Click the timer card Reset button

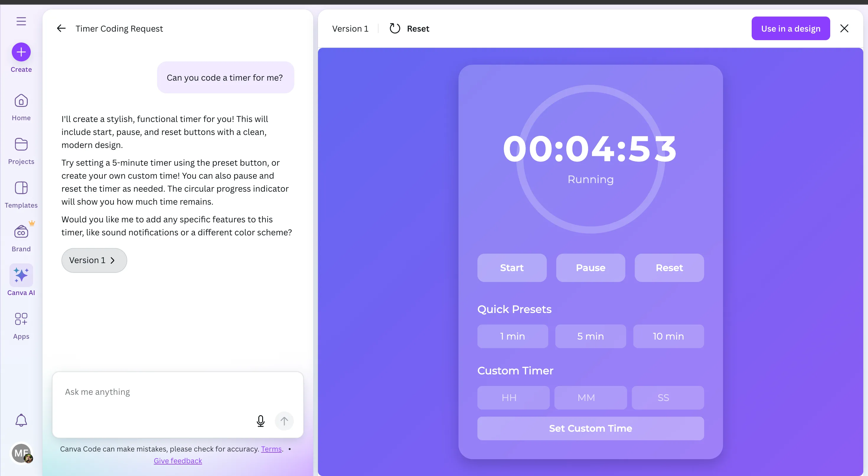[x=669, y=268]
